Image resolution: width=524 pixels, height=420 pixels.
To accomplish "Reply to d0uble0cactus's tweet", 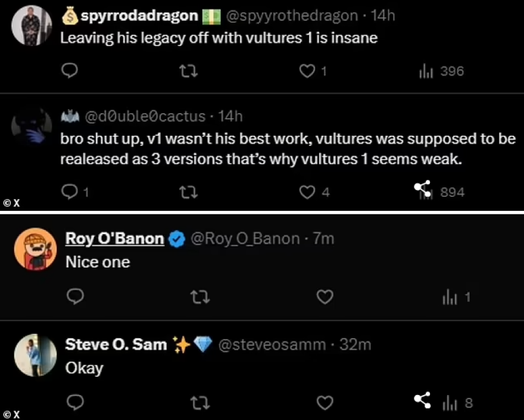I will click(70, 192).
